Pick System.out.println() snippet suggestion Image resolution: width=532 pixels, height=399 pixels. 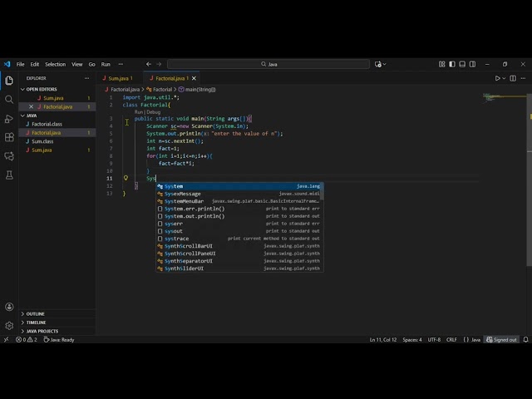(x=239, y=216)
